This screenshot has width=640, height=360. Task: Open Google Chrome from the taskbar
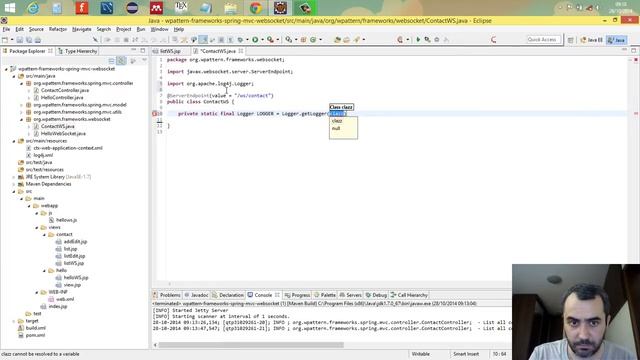(x=256, y=8)
